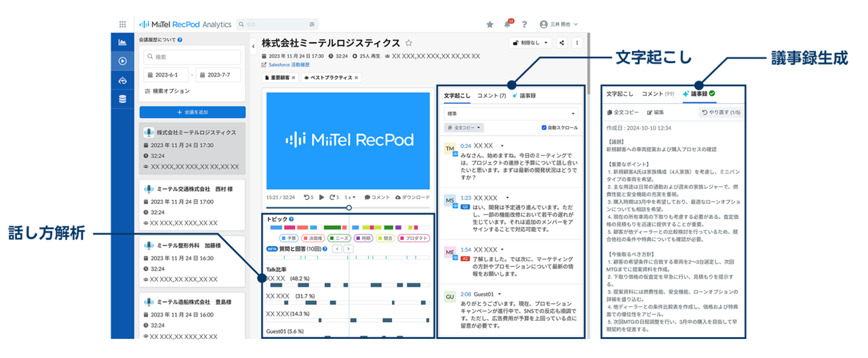Screen dimensions: 868x358
Task: Remove the ベストプラクティス tag
Action: pyautogui.click(x=356, y=78)
